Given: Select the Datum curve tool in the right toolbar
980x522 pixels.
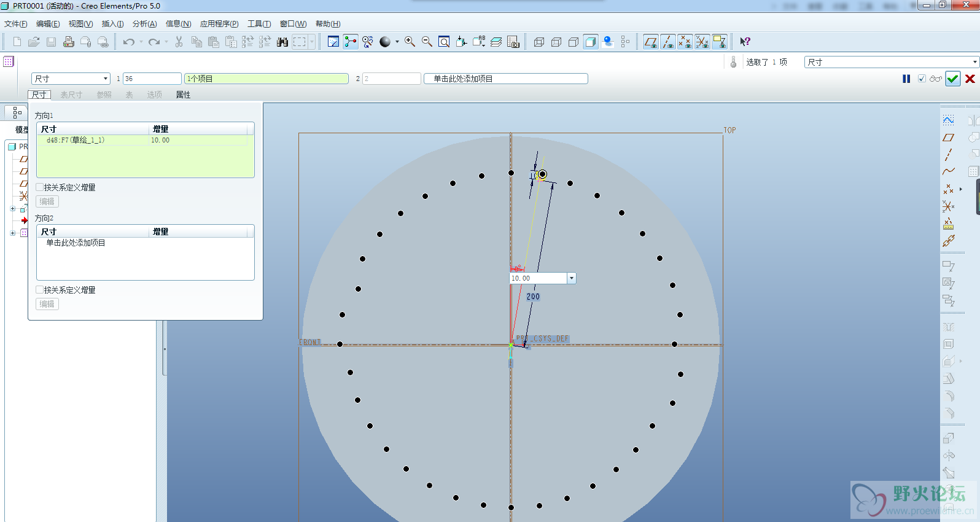Looking at the screenshot, I should click(949, 171).
